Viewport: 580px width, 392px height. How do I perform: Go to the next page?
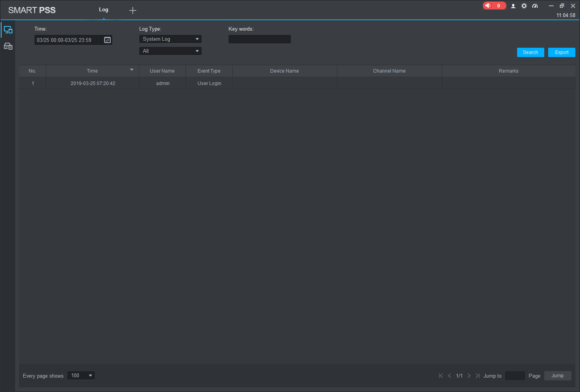point(469,376)
